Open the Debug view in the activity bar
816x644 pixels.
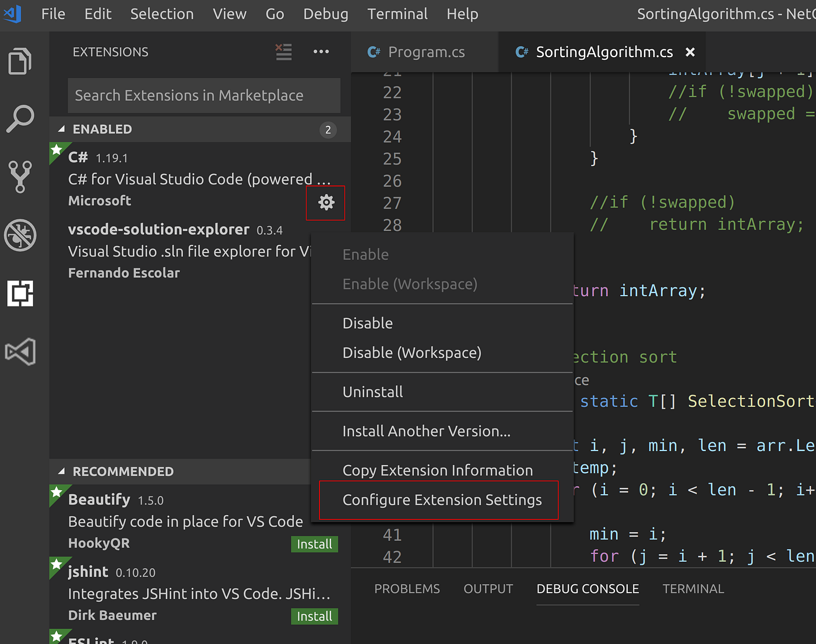(x=20, y=235)
